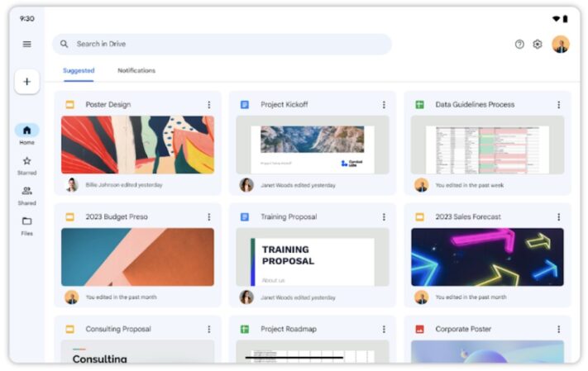Viewport: 588px width, 371px height.
Task: Click the Slides icon beside 2023 Budget Preso
Action: point(69,216)
